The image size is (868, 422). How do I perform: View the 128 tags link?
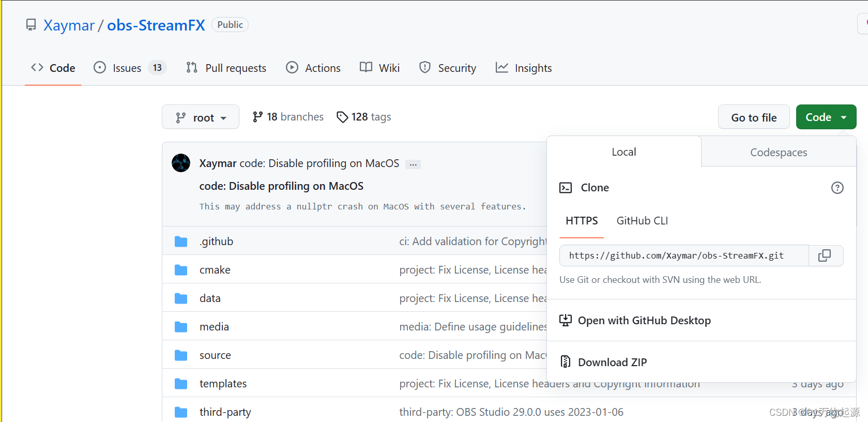click(x=364, y=117)
